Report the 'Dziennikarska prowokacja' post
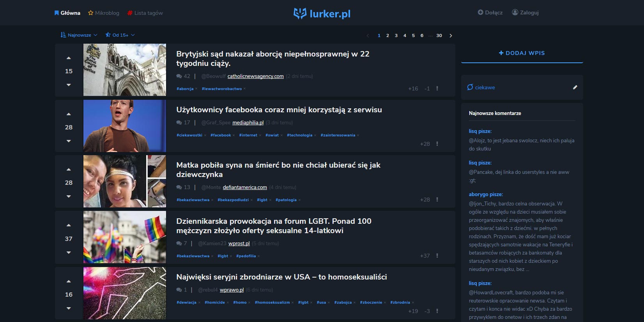The width and height of the screenshot is (644, 322). [x=437, y=256]
